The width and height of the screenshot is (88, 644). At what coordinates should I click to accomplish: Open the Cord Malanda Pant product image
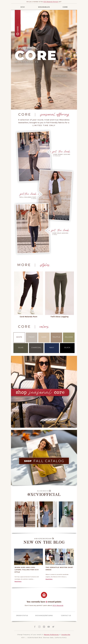[x=28, y=293]
